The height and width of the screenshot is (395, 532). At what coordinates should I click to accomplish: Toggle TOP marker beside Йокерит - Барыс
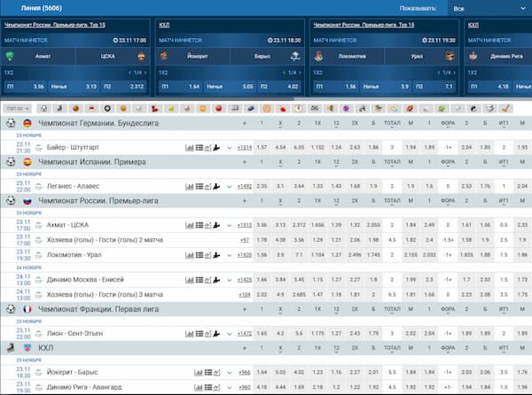click(x=39, y=372)
